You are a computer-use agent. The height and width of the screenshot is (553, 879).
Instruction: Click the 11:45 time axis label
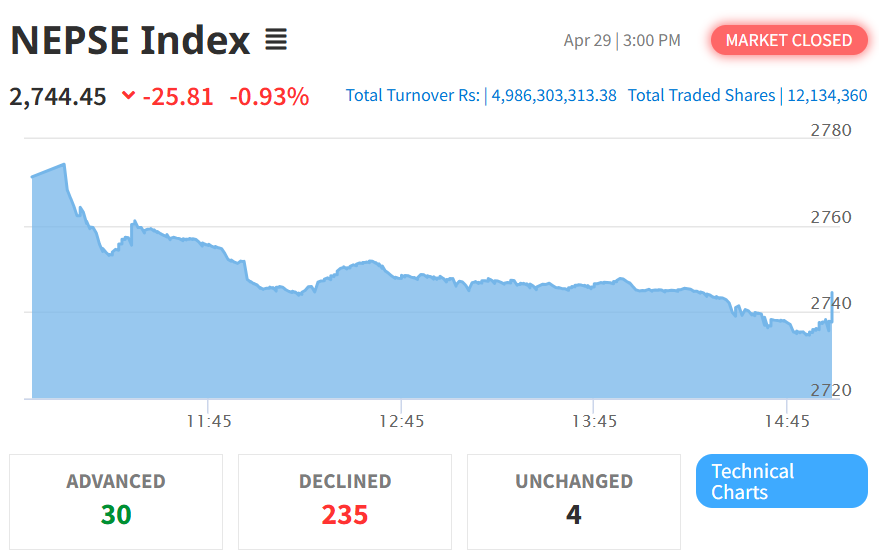coord(209,421)
